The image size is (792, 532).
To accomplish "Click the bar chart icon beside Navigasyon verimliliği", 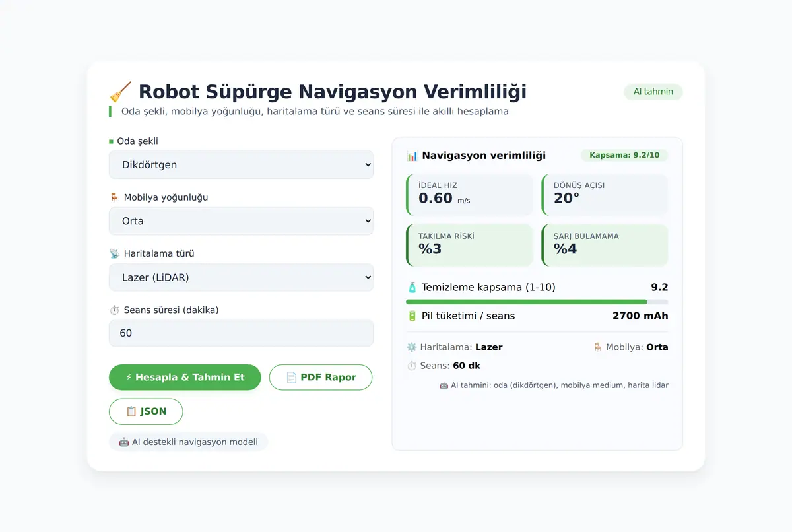I will click(x=412, y=156).
